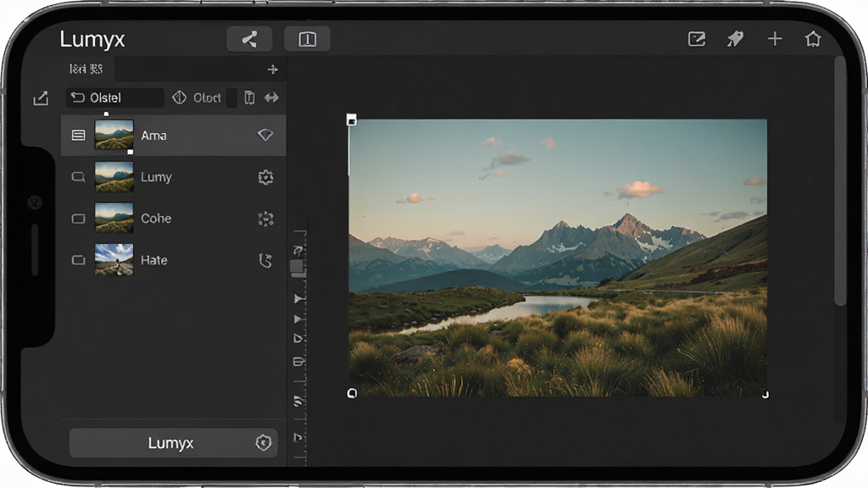Select the Hate layer thumbnail
868x488 pixels.
[114, 260]
